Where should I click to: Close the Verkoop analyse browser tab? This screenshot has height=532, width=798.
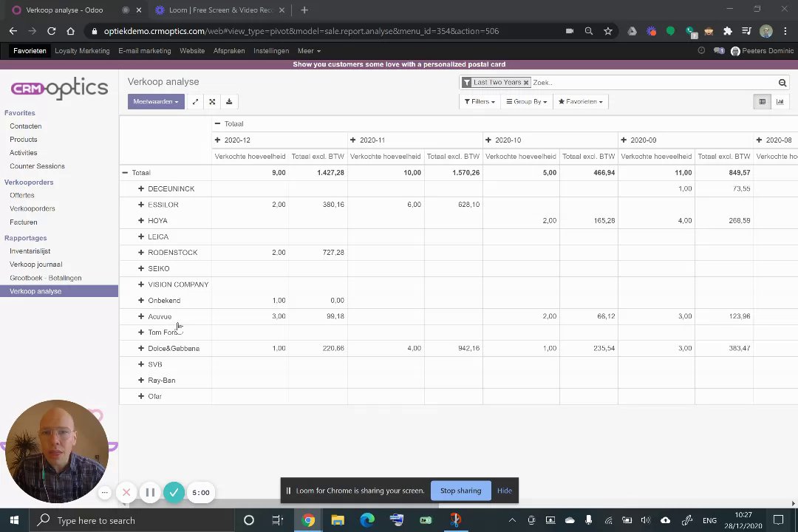coord(139,10)
